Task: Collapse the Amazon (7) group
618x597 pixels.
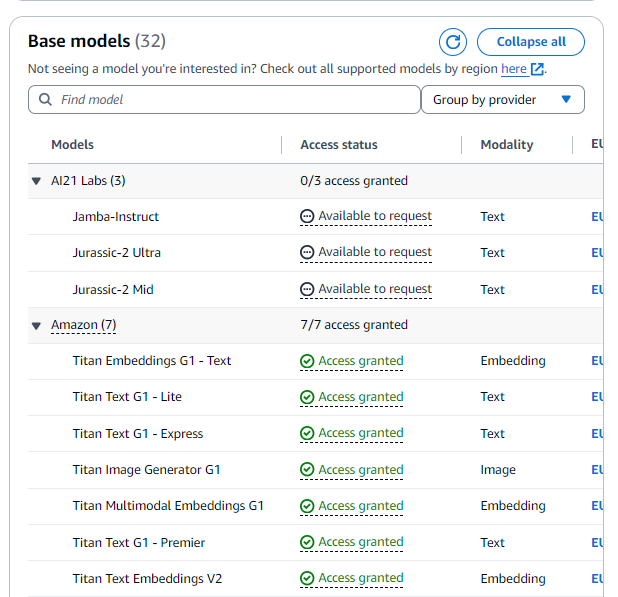Action: pyautogui.click(x=37, y=326)
